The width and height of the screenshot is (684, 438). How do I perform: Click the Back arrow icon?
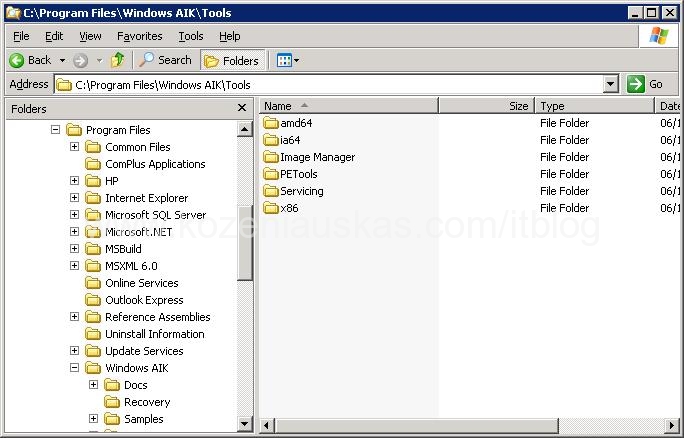[x=17, y=60]
